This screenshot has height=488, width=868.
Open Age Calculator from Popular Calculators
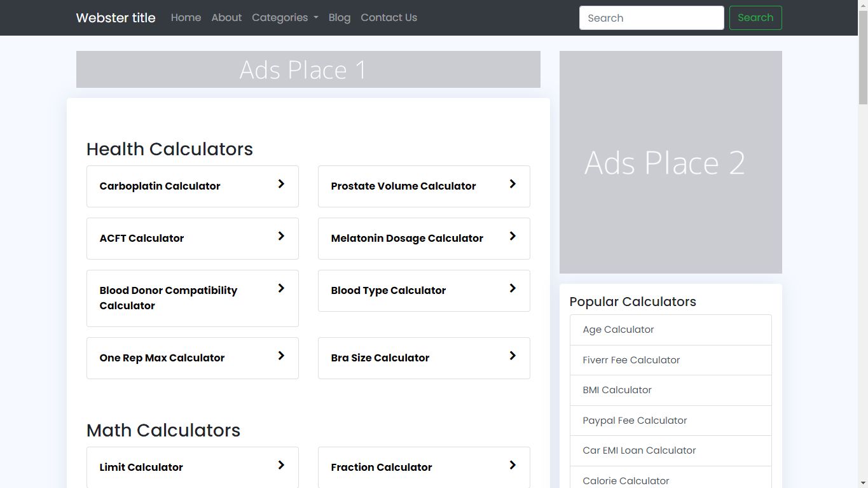[618, 330]
